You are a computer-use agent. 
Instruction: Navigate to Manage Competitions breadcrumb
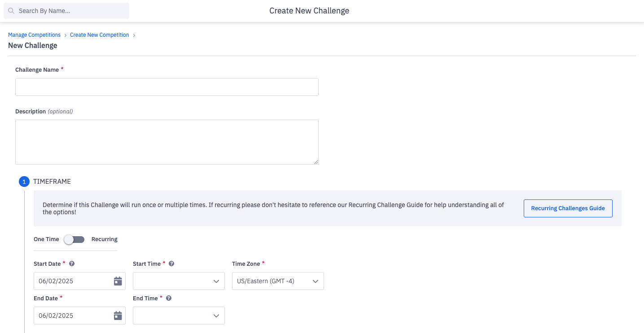34,35
